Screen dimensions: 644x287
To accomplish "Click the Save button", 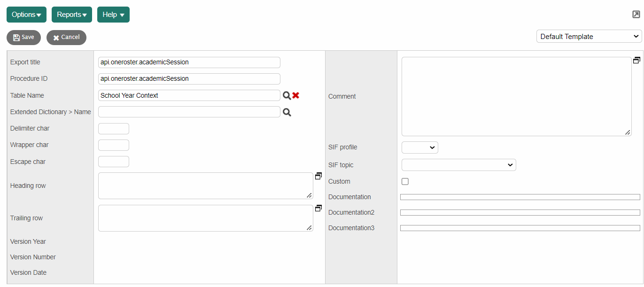I will 23,37.
